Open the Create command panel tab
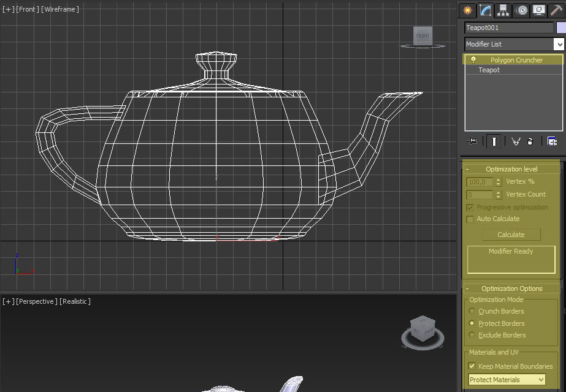Screen dimensions: 566x392 467,10
